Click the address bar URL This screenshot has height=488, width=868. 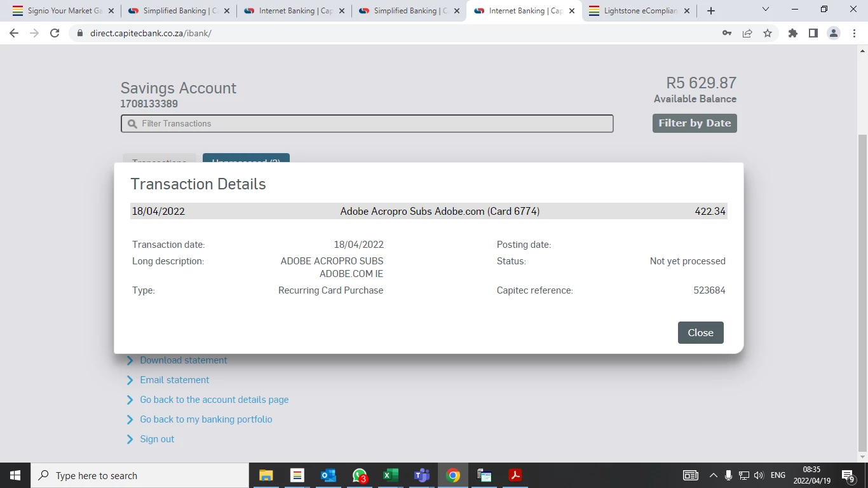click(x=151, y=33)
